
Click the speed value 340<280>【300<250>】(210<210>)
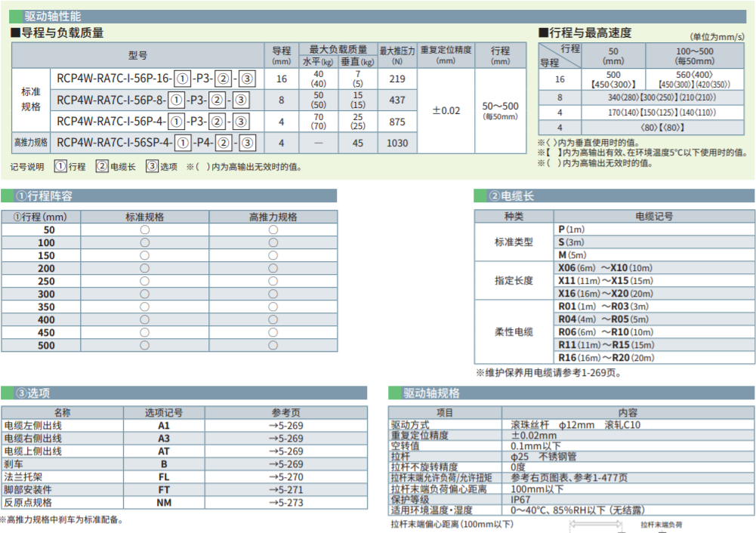click(x=662, y=97)
